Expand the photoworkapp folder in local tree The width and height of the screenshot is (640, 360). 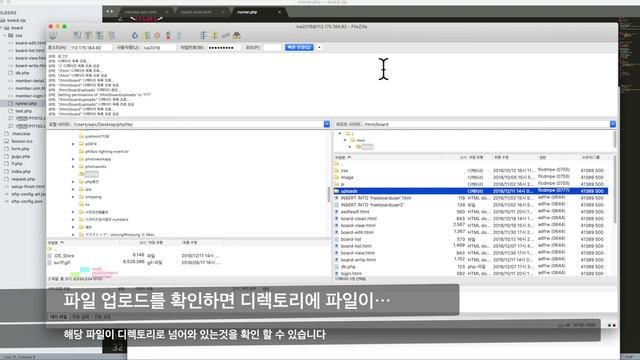73,159
